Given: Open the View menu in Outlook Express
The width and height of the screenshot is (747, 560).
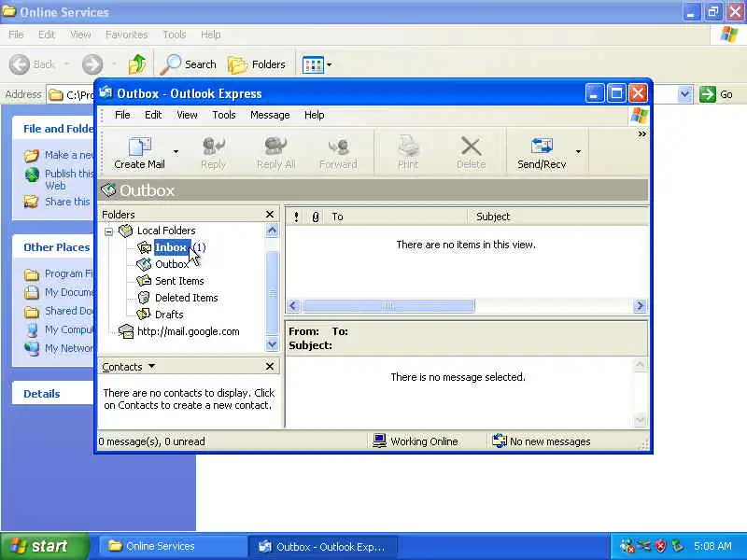Looking at the screenshot, I should tap(187, 115).
